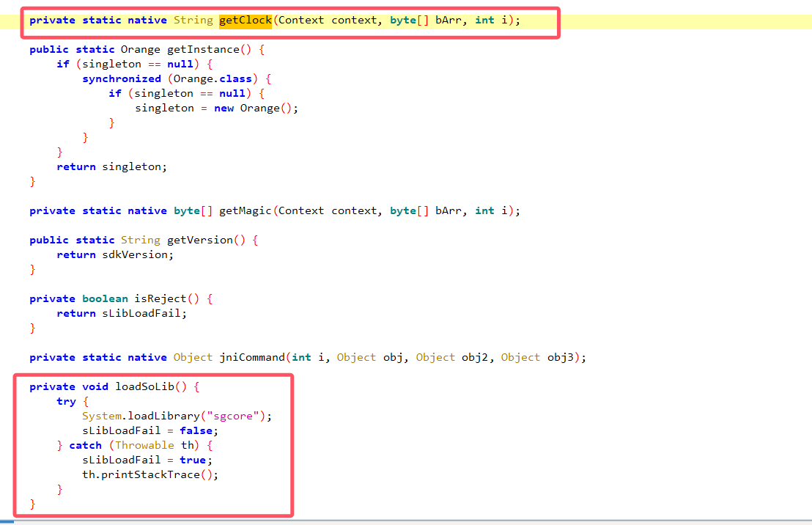Click the synchronized keyword
Image resolution: width=812 pixels, height=525 pixels.
coord(121,78)
